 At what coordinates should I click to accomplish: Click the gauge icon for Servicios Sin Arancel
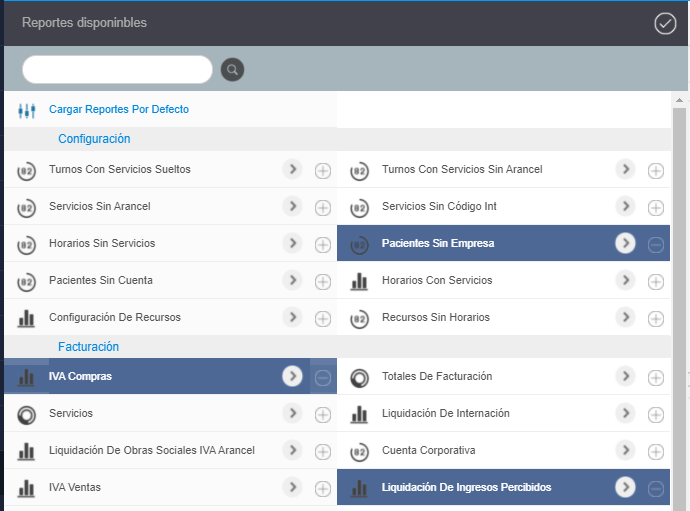[x=27, y=207]
